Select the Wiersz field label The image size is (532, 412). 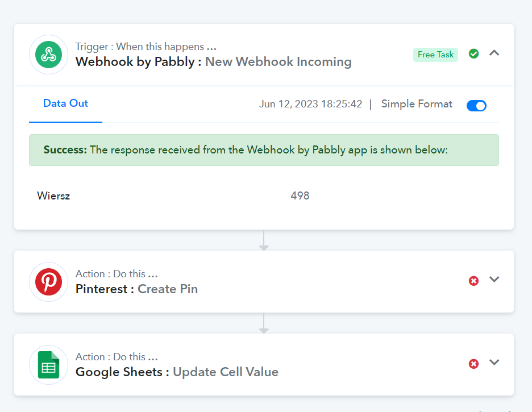(x=53, y=195)
